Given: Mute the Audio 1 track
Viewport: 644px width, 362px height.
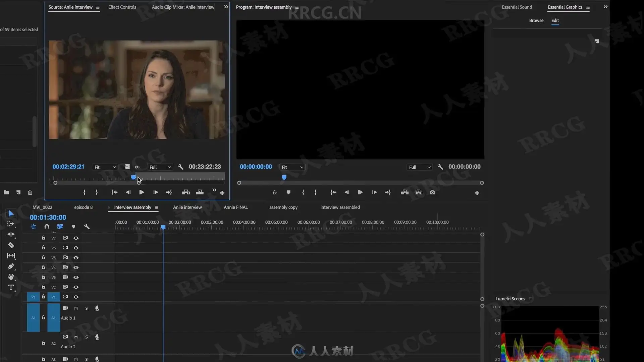Looking at the screenshot, I should click(x=76, y=308).
